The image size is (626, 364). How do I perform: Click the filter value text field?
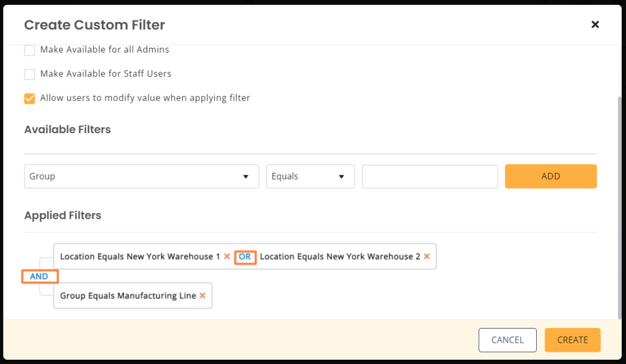click(x=430, y=177)
